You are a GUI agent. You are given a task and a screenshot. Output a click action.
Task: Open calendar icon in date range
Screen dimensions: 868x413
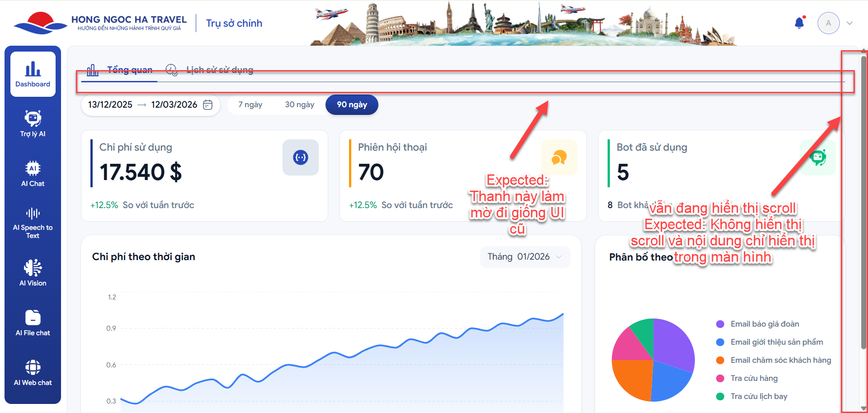(208, 105)
